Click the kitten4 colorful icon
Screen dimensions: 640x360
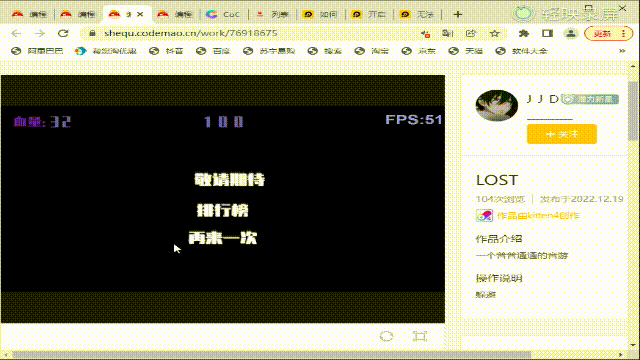click(484, 216)
